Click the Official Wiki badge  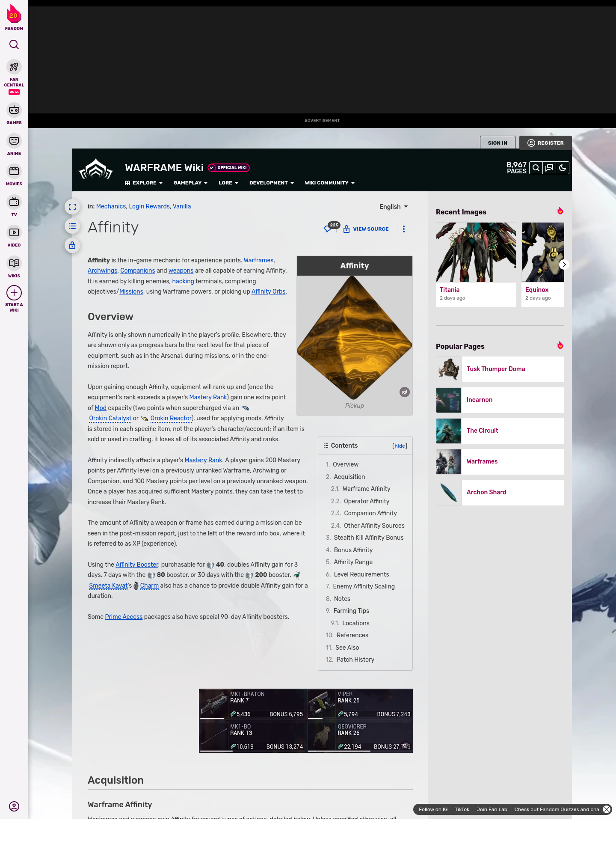[229, 168]
